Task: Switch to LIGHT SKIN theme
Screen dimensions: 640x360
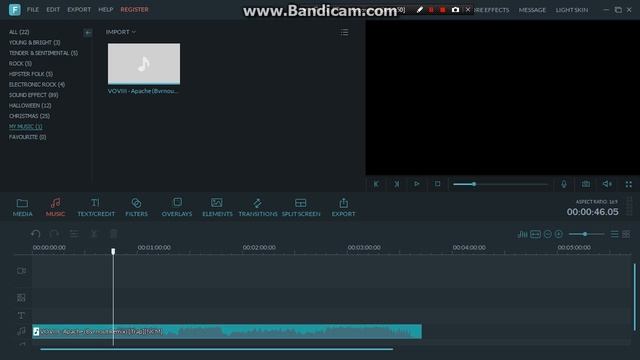Action: click(x=572, y=10)
